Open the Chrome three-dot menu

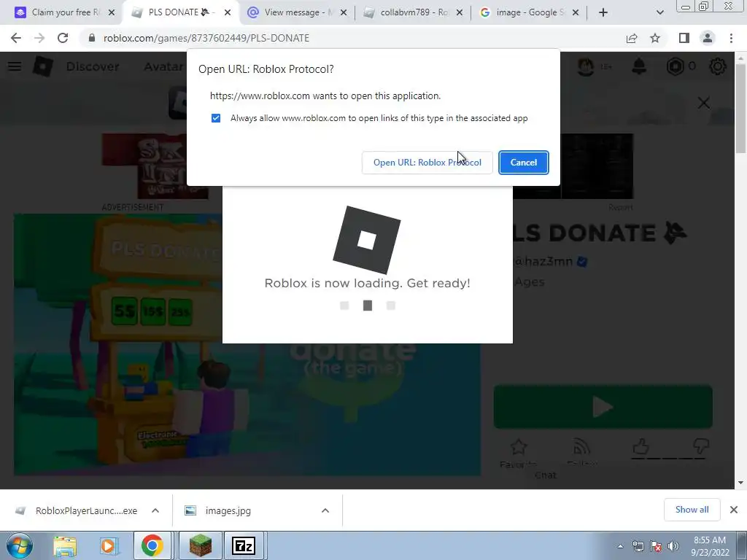coord(731,38)
